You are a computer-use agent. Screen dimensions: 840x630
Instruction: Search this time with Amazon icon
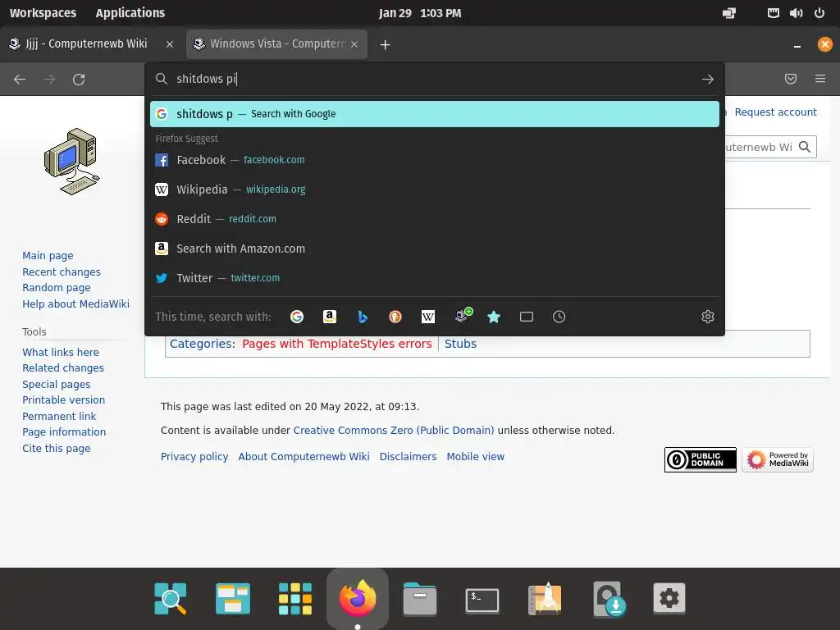coord(330,317)
